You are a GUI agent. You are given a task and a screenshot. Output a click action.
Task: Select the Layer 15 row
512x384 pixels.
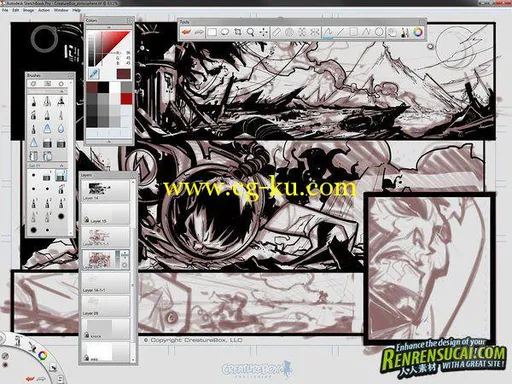[x=105, y=214]
